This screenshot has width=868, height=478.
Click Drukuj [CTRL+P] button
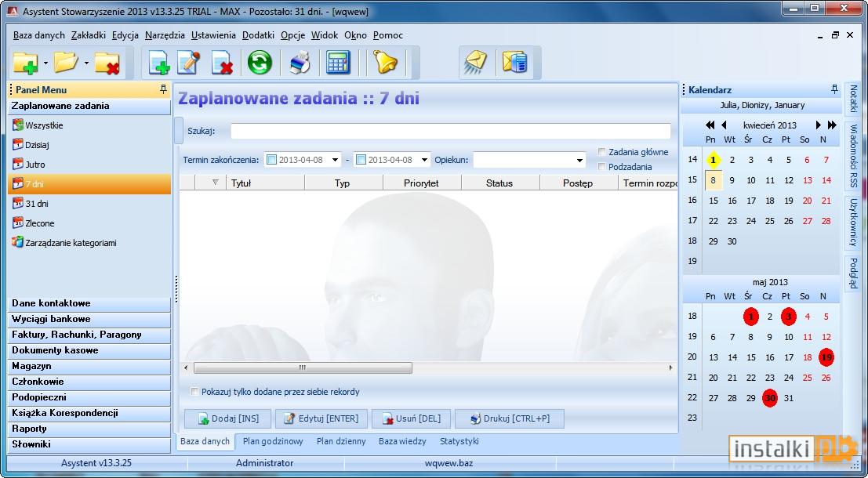click(510, 418)
